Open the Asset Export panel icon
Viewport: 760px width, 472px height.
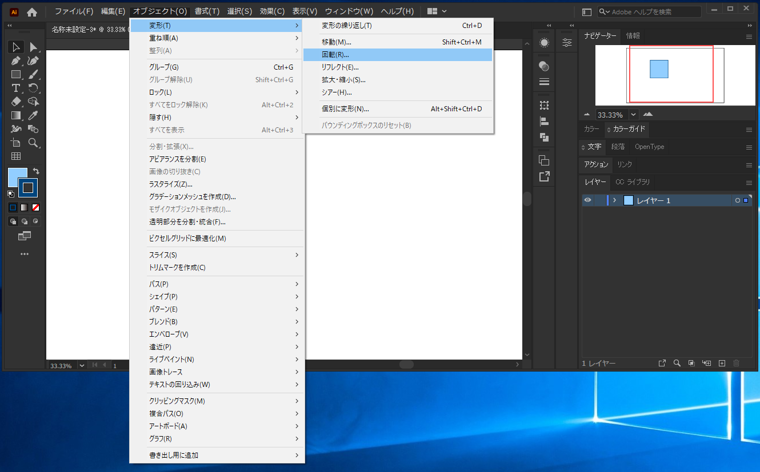[544, 176]
